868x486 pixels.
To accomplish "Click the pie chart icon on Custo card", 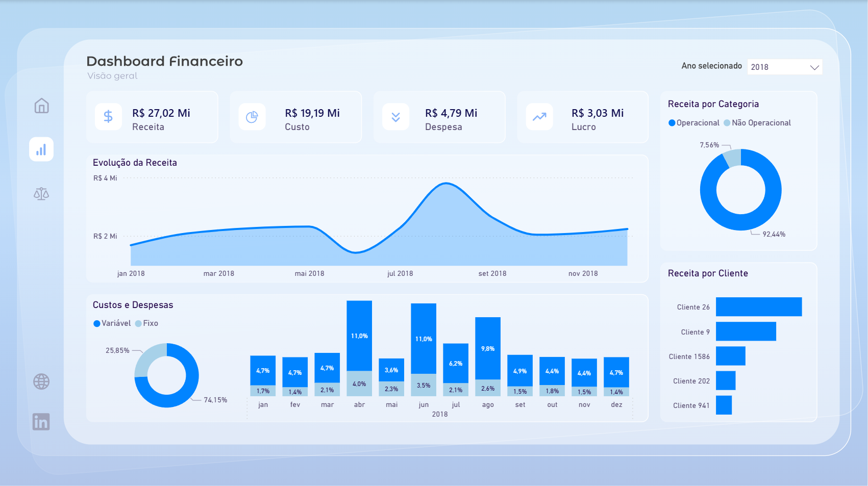I will (x=252, y=117).
